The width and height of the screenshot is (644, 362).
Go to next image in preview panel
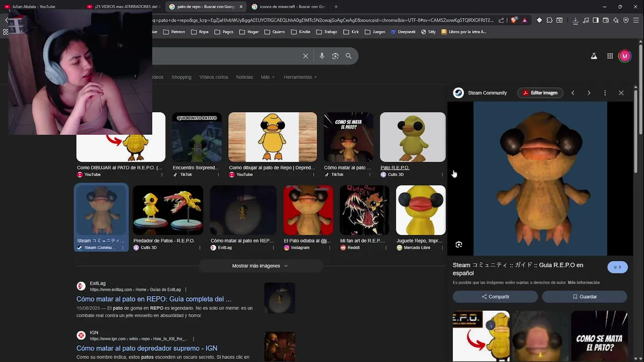(589, 93)
